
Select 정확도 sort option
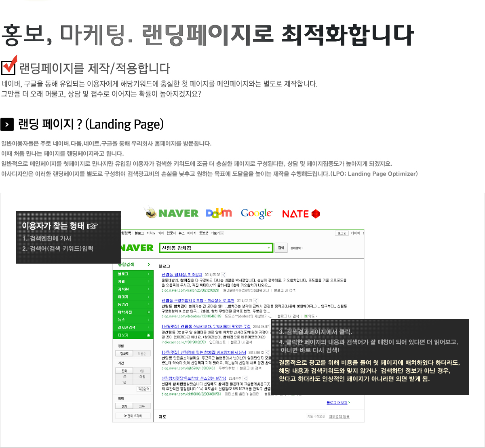click(124, 354)
